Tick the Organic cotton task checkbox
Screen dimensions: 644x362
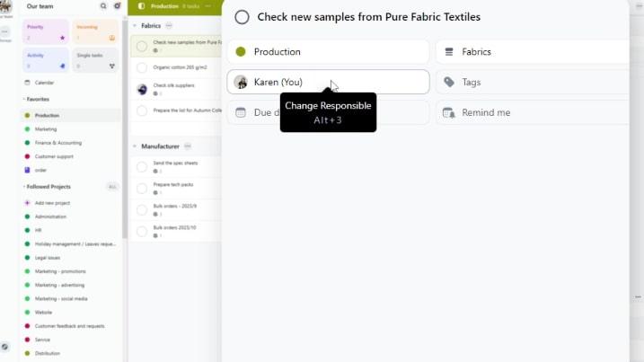tap(142, 67)
